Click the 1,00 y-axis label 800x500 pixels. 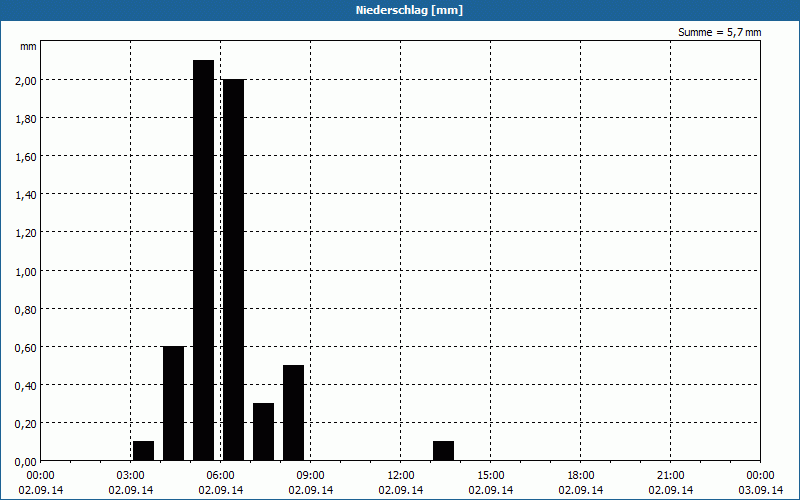26,271
